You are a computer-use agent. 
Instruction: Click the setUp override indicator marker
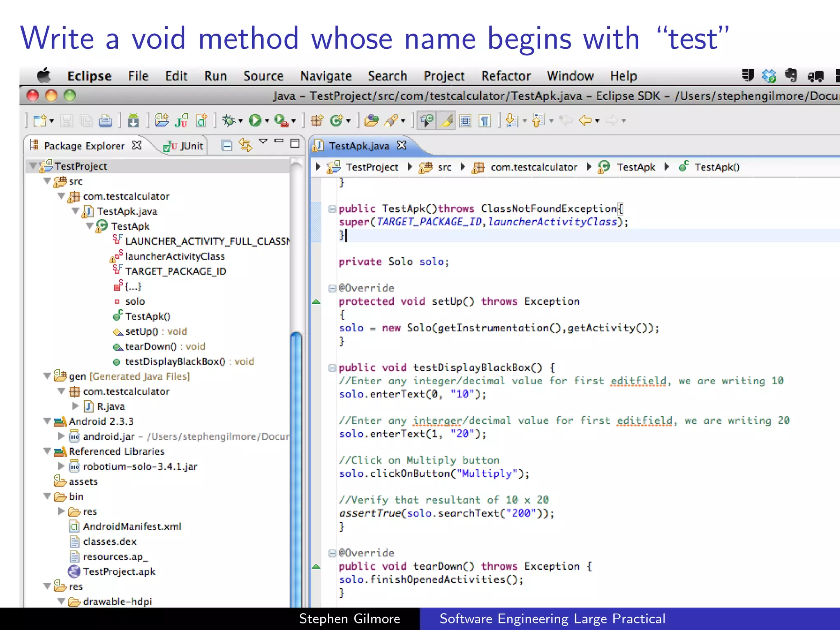pos(316,302)
